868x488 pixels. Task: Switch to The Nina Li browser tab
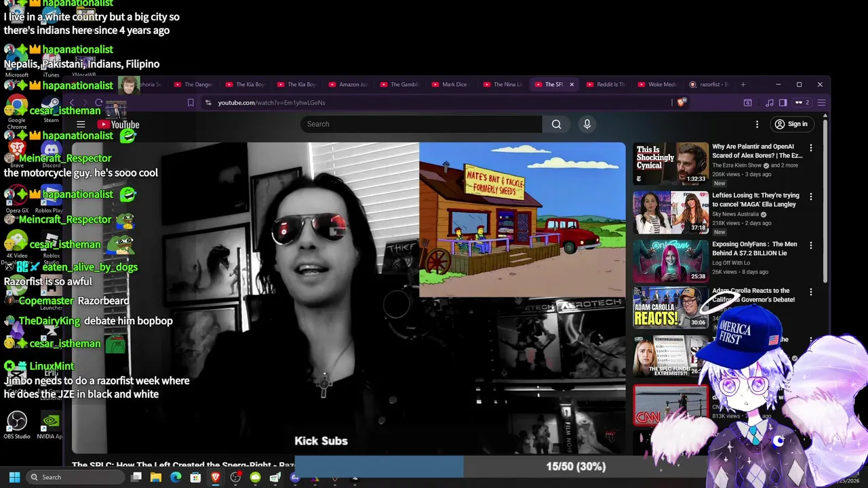click(502, 85)
